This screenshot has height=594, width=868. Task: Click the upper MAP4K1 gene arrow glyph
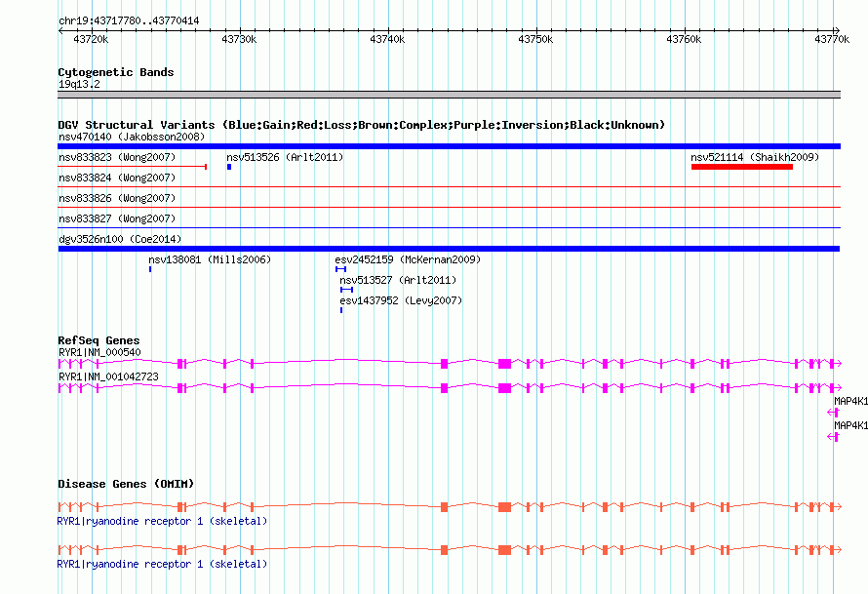click(x=833, y=412)
